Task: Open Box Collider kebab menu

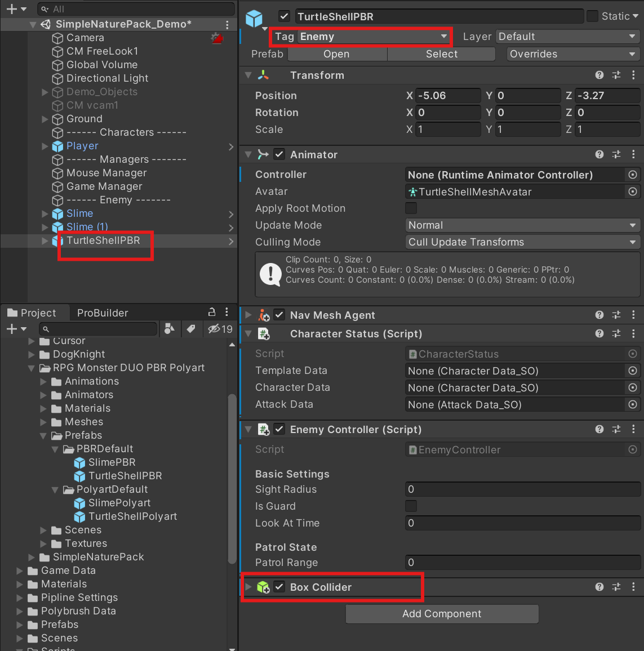Action: pos(633,587)
